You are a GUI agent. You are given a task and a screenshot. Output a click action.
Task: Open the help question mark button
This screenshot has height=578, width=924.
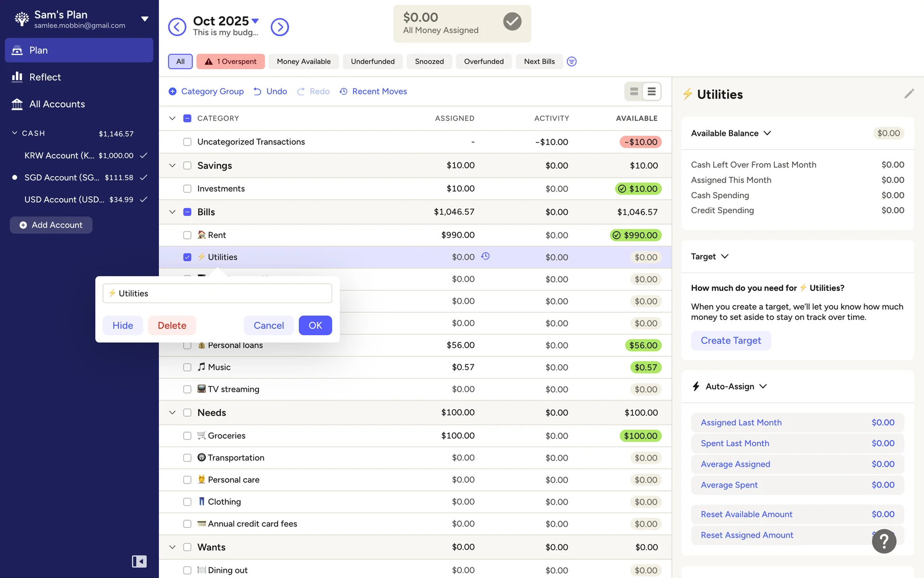[x=884, y=541]
